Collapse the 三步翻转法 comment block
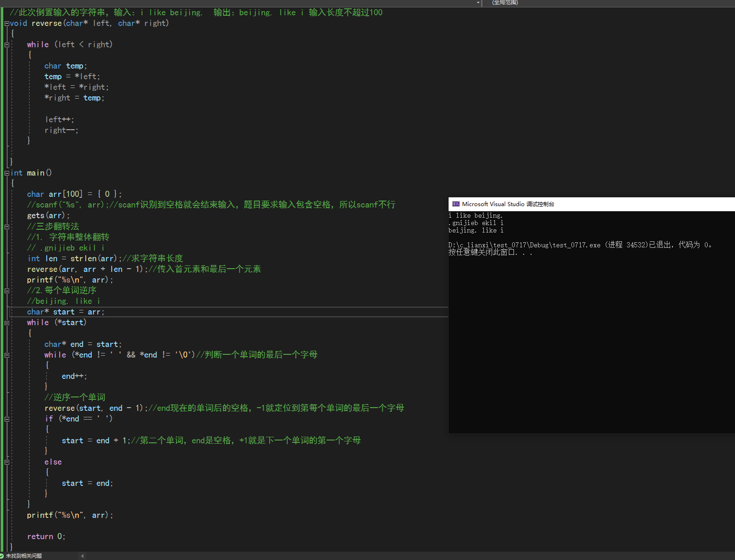Viewport: 735px width, 560px height. click(x=6, y=227)
